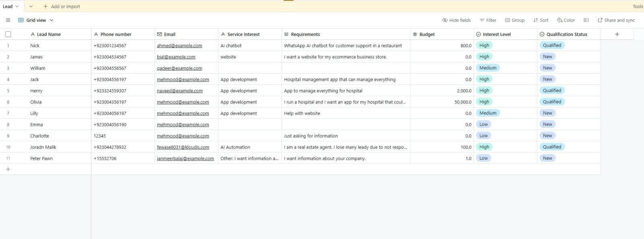Open bial@example.com email link
644x239 pixels.
[x=176, y=57]
